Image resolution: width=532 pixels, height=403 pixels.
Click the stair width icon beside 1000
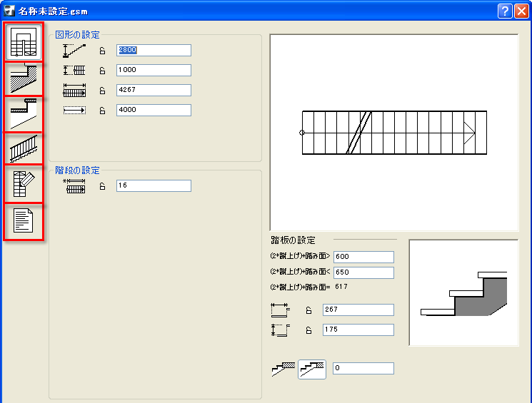74,71
